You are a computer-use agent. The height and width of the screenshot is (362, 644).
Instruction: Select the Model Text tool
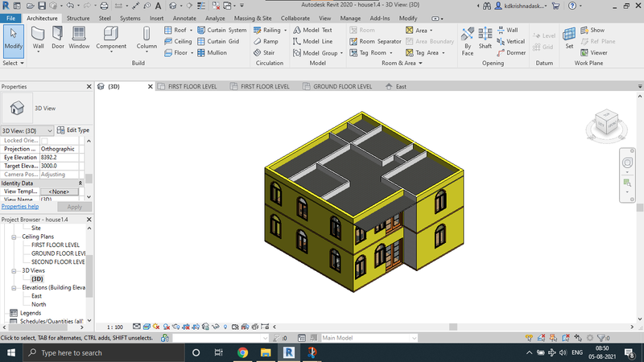(312, 30)
